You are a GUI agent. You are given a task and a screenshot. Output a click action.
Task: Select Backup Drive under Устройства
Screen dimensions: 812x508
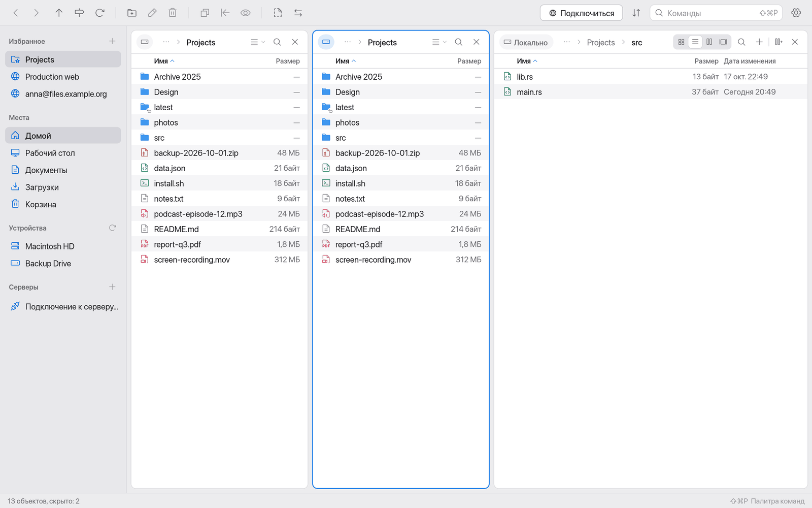tap(63, 264)
